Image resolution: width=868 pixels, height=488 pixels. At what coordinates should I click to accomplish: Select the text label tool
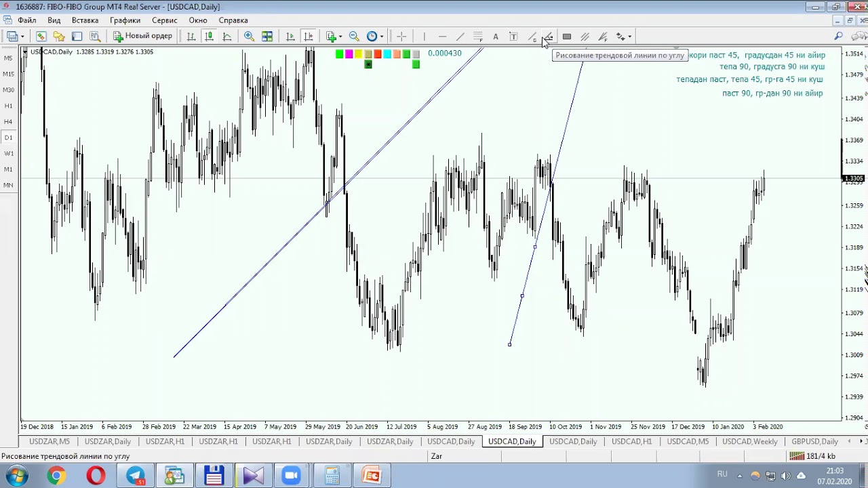pyautogui.click(x=513, y=37)
